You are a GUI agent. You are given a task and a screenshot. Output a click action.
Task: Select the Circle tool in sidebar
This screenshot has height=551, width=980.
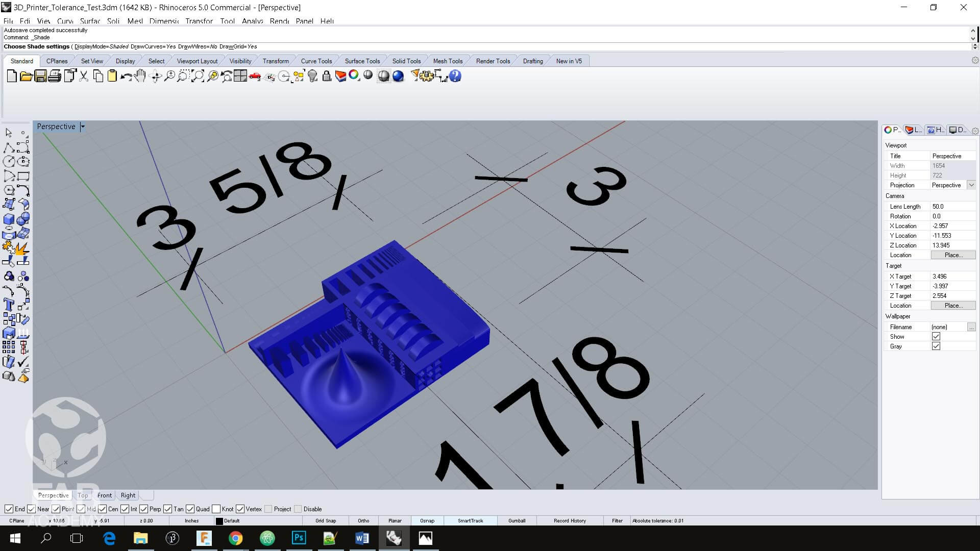(9, 162)
